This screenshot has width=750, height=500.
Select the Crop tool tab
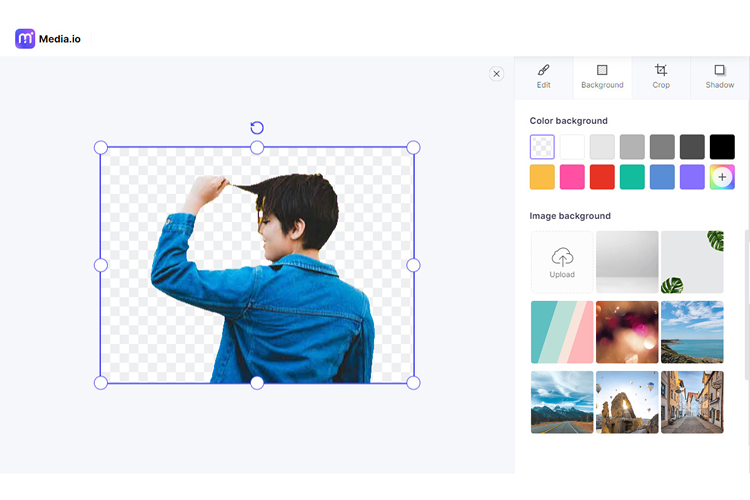click(x=661, y=76)
